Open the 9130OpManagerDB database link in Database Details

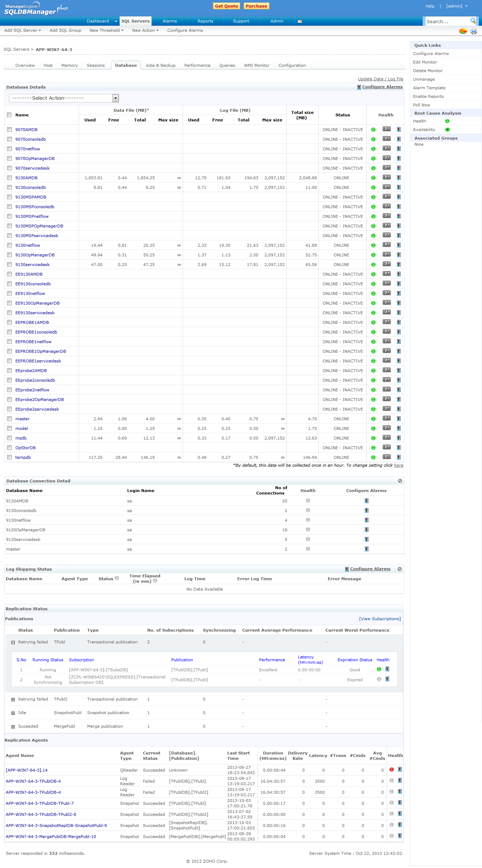35,255
